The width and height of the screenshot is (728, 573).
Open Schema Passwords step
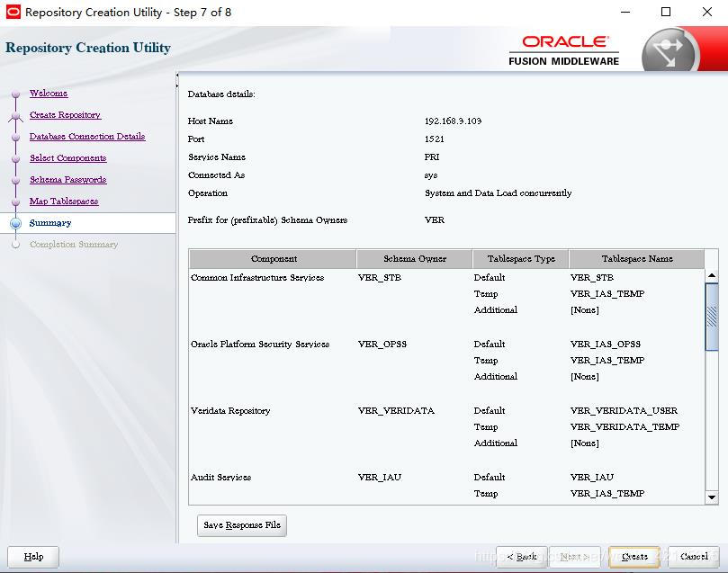(68, 180)
